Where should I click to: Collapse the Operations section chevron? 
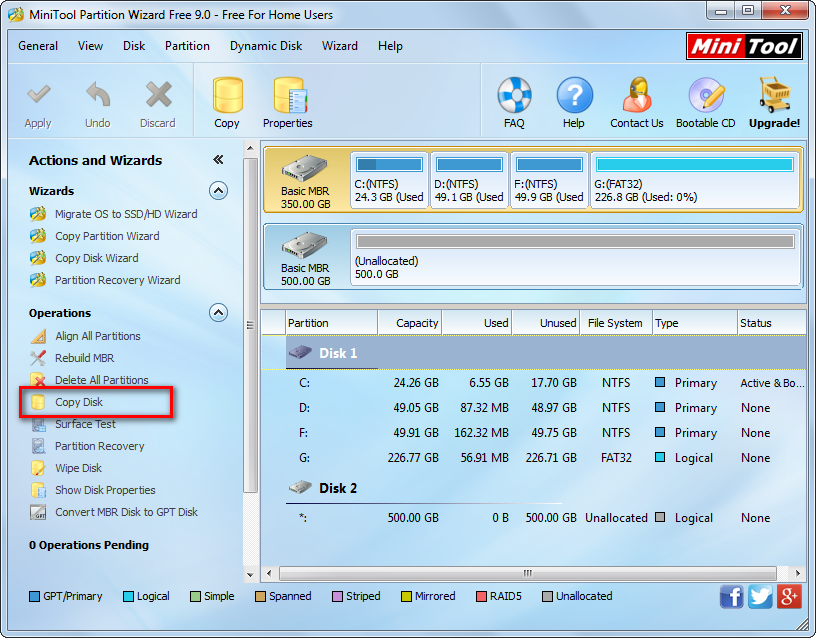(219, 313)
